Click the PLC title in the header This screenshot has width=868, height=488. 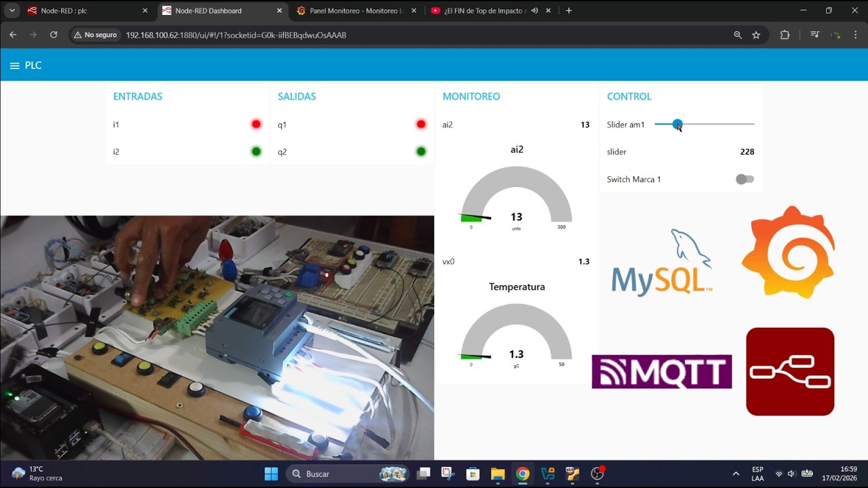[x=33, y=66]
